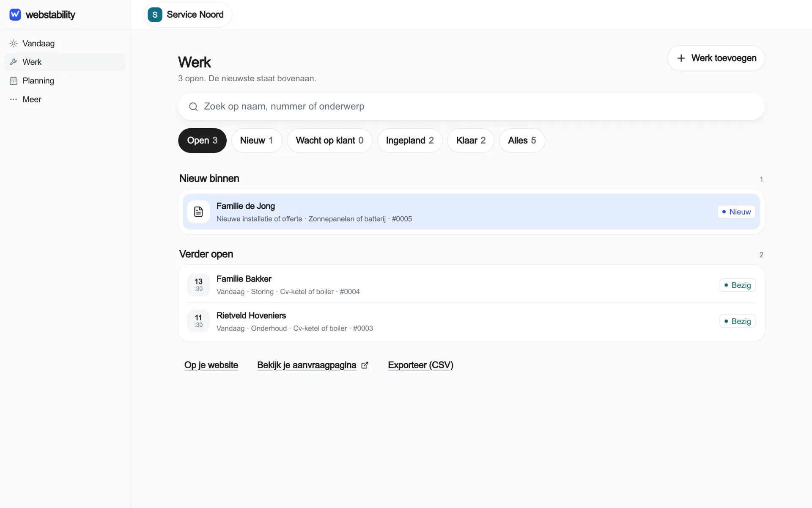Click the #0004 Storing details line
Screen dimensions: 812x508
[x=288, y=292]
